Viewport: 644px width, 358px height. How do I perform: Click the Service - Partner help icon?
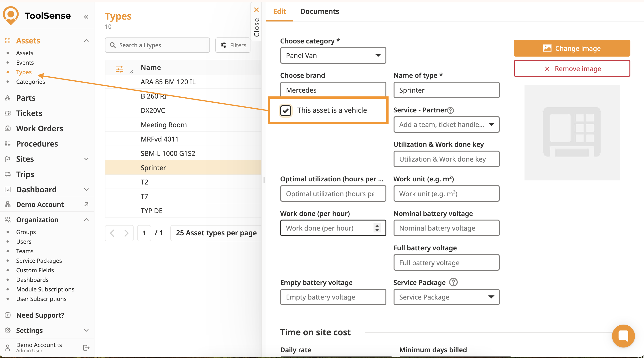[451, 110]
